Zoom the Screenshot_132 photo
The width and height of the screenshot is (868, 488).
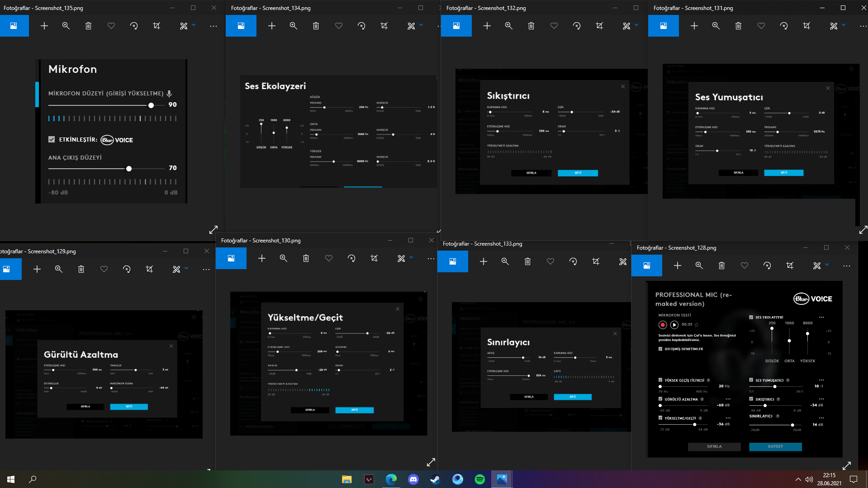click(509, 26)
